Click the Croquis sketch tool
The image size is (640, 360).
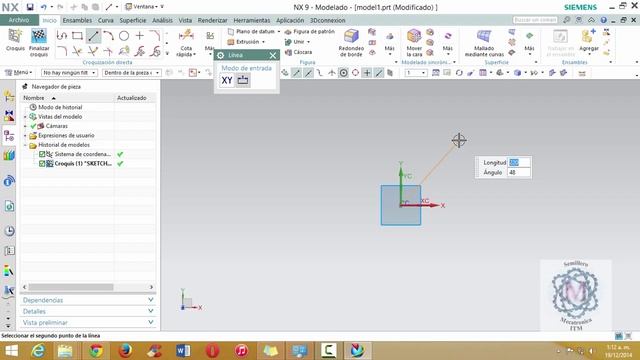pos(15,40)
